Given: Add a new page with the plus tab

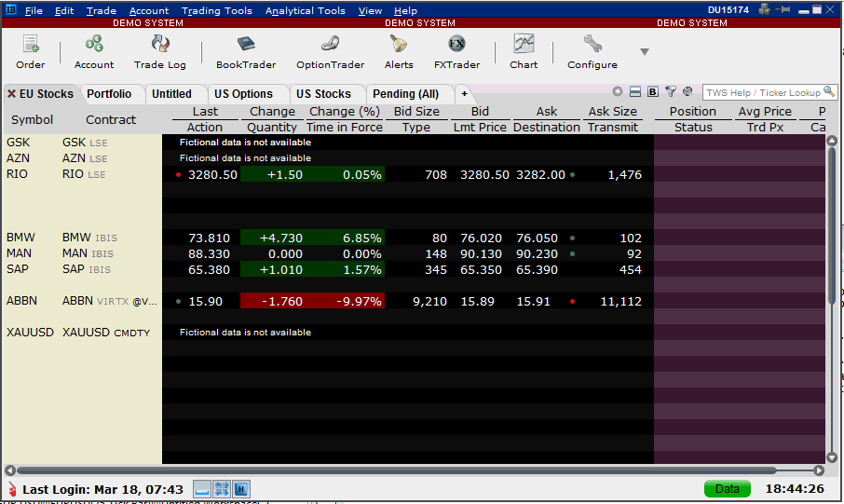Looking at the screenshot, I should click(x=464, y=94).
